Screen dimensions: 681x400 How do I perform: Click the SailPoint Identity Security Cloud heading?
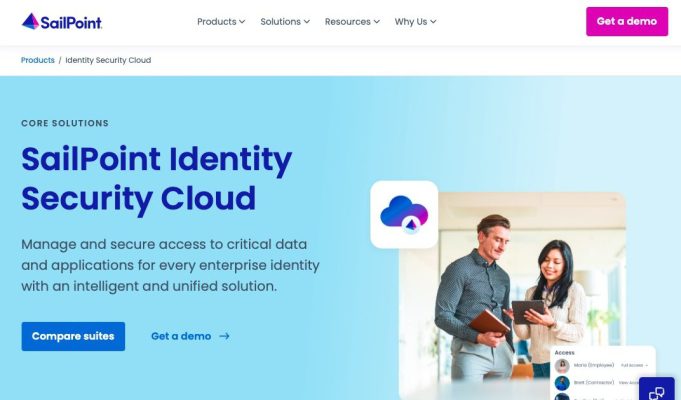[157, 179]
